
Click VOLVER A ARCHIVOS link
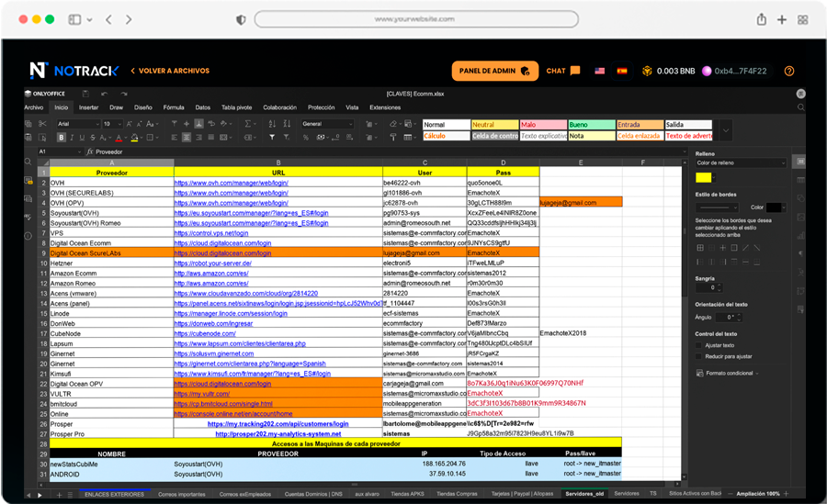pyautogui.click(x=170, y=71)
